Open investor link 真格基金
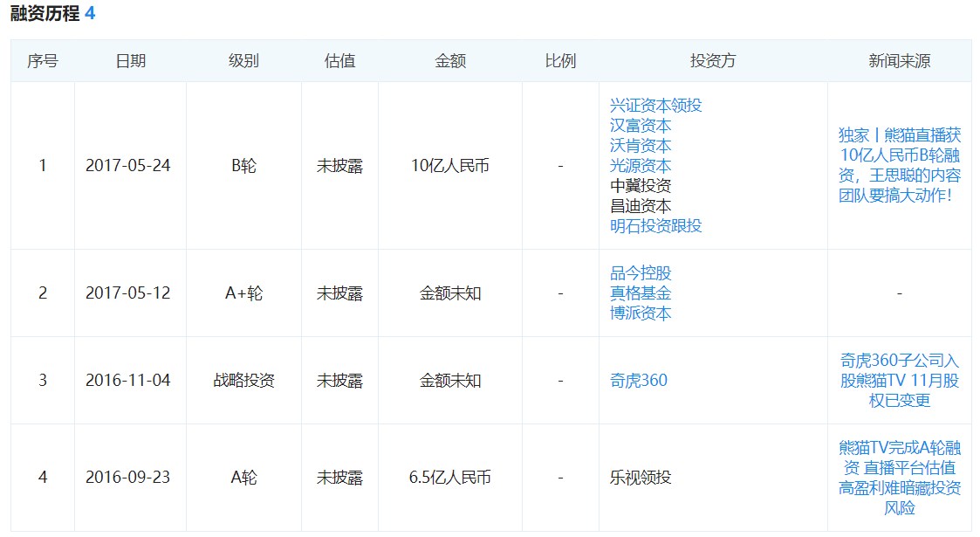 coord(641,293)
